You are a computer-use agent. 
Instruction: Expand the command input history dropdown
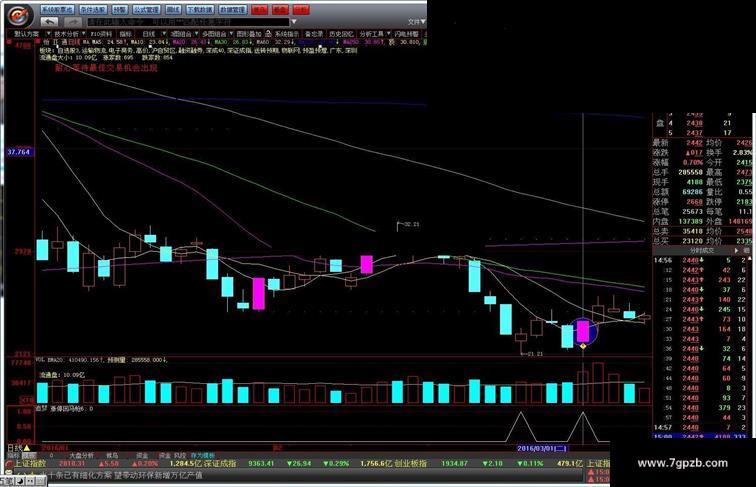[x=294, y=22]
